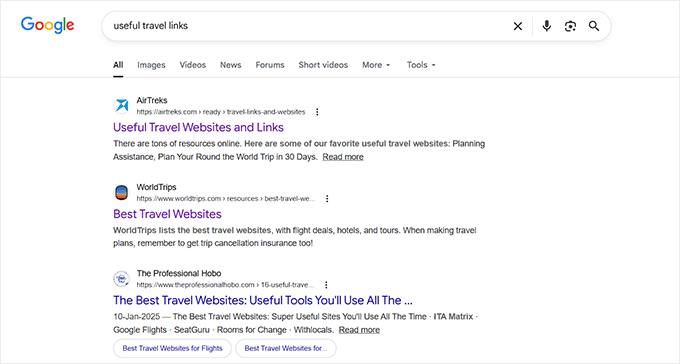Image resolution: width=680 pixels, height=364 pixels.
Task: Click the airtreks.com URL breadcrumb
Action: [x=221, y=112]
